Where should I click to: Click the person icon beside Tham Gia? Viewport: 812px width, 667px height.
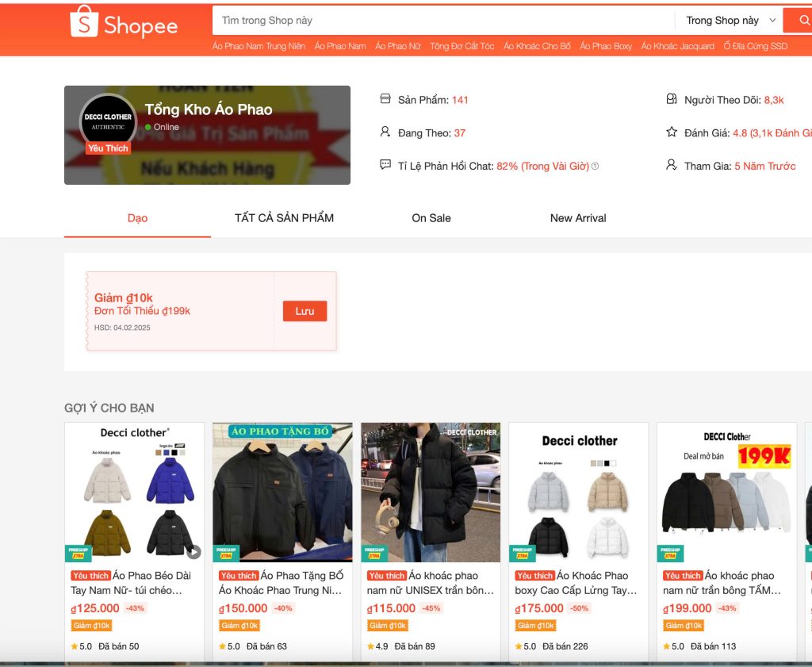coord(672,165)
